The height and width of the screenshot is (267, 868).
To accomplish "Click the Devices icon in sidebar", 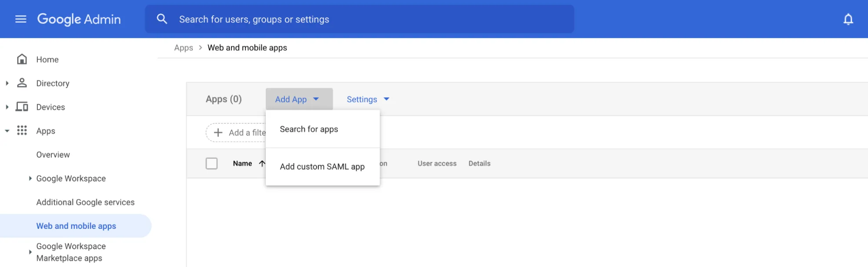I will tap(22, 107).
